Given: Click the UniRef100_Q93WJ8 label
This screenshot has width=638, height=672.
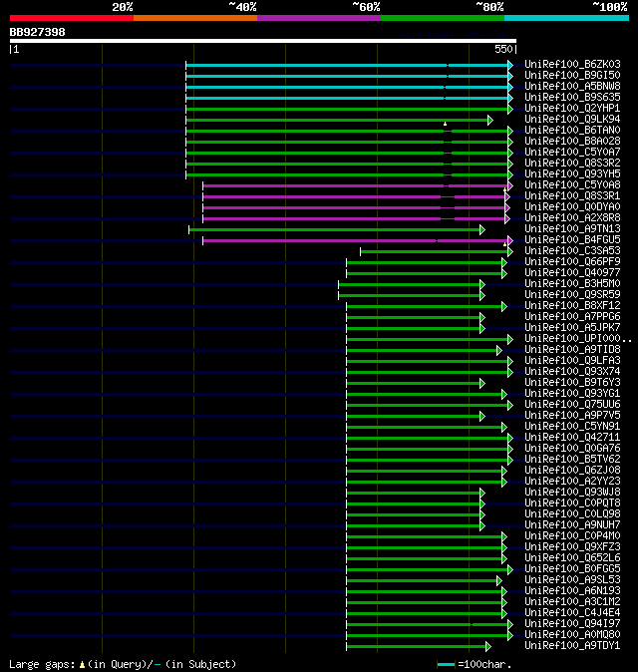Looking at the screenshot, I should [572, 492].
